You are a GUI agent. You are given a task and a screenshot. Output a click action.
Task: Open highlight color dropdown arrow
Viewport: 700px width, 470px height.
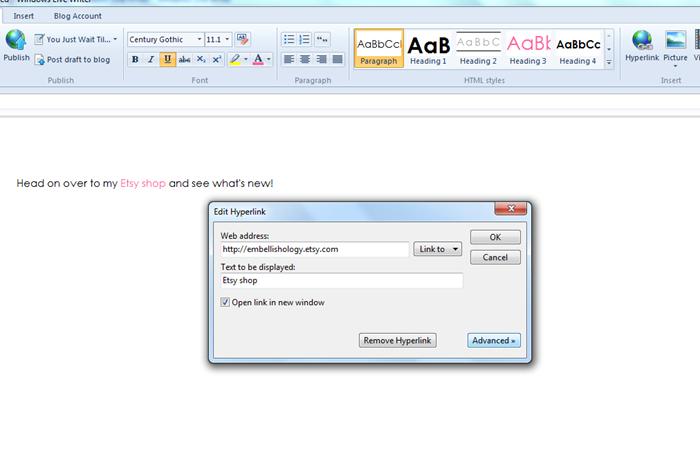click(x=246, y=59)
